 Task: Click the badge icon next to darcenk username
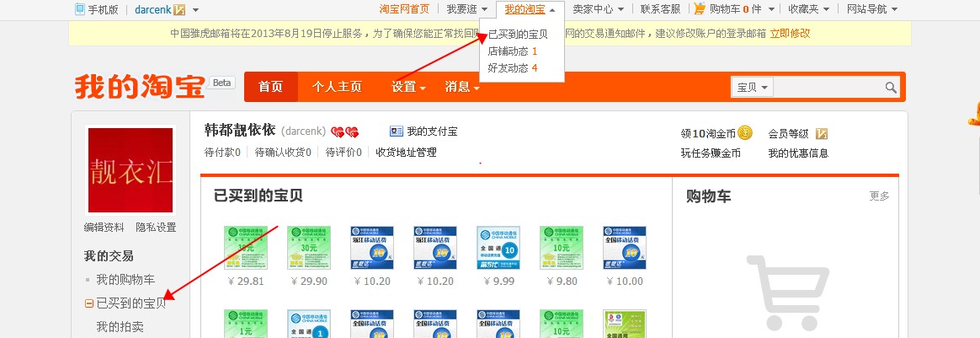[179, 9]
